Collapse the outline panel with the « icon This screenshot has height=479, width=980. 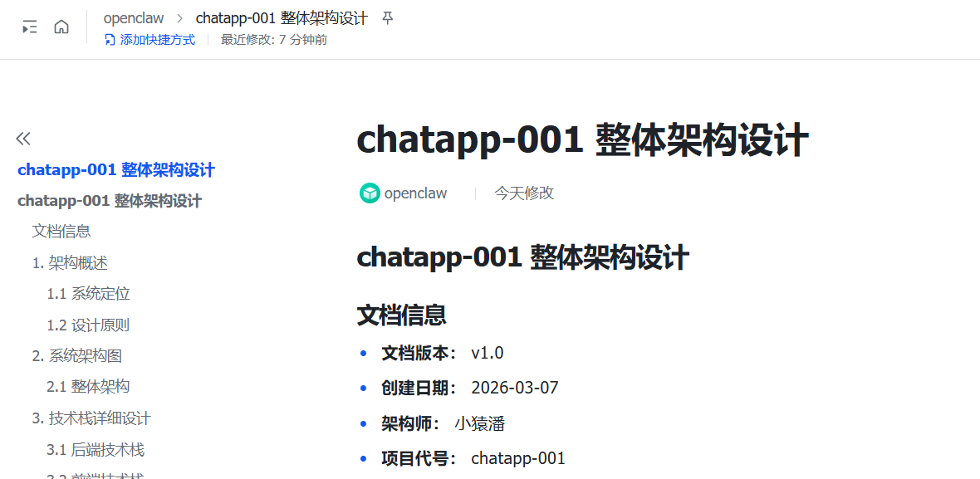point(23,138)
